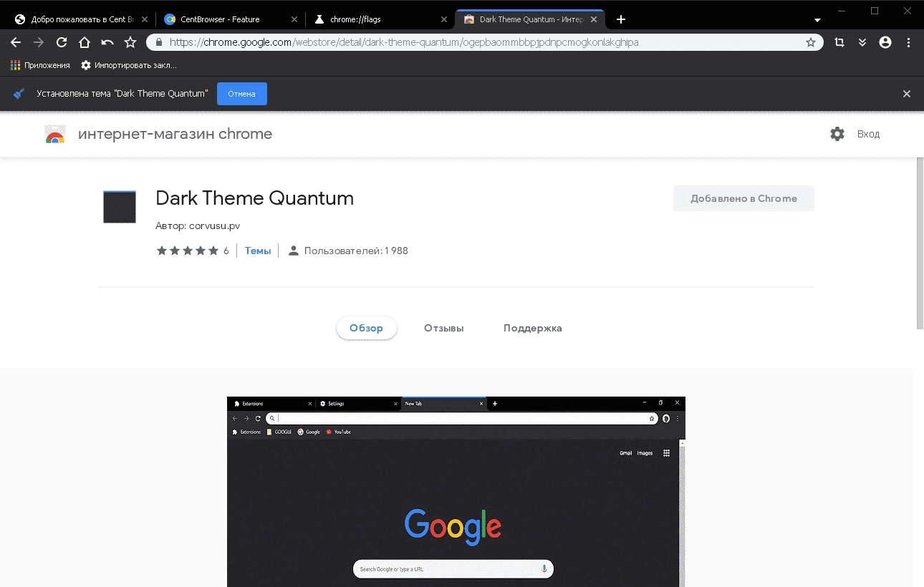This screenshot has width=924, height=587.
Task: Click Добавлено в Chrome button
Action: (x=743, y=198)
